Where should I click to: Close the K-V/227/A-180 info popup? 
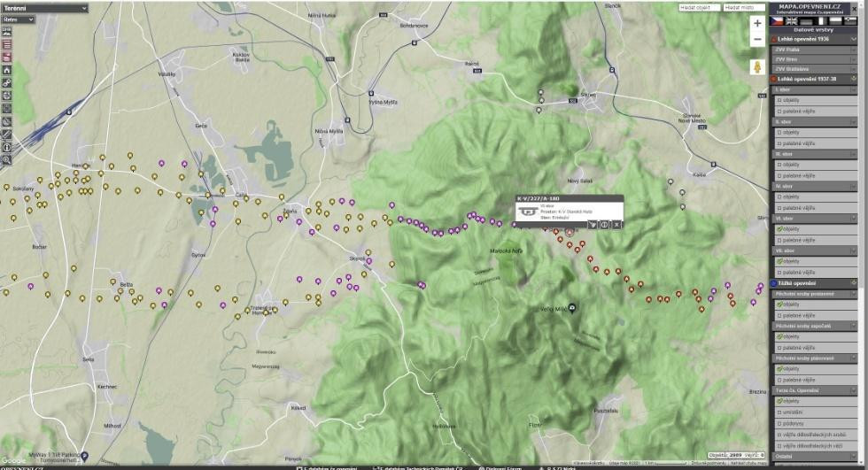coord(616,225)
